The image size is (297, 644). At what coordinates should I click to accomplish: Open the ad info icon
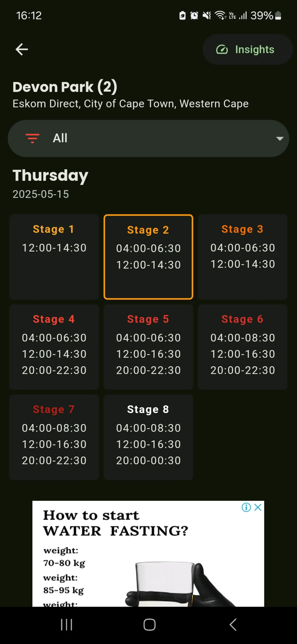pyautogui.click(x=246, y=507)
